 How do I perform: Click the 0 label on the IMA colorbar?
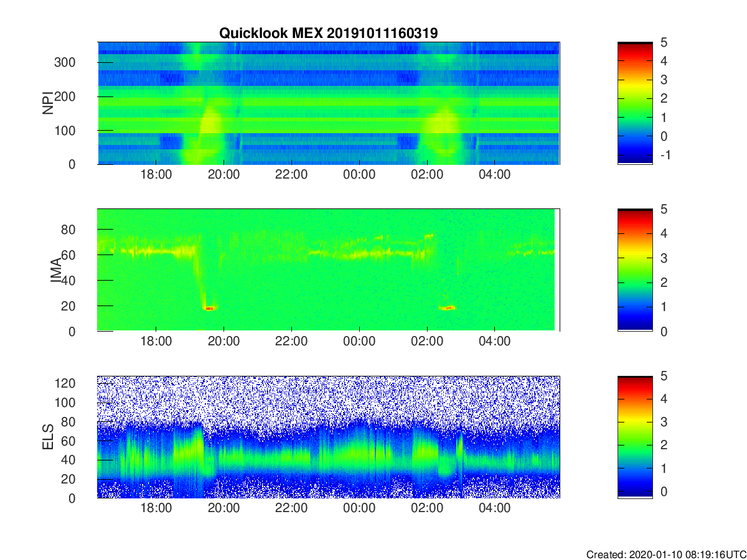point(663,331)
